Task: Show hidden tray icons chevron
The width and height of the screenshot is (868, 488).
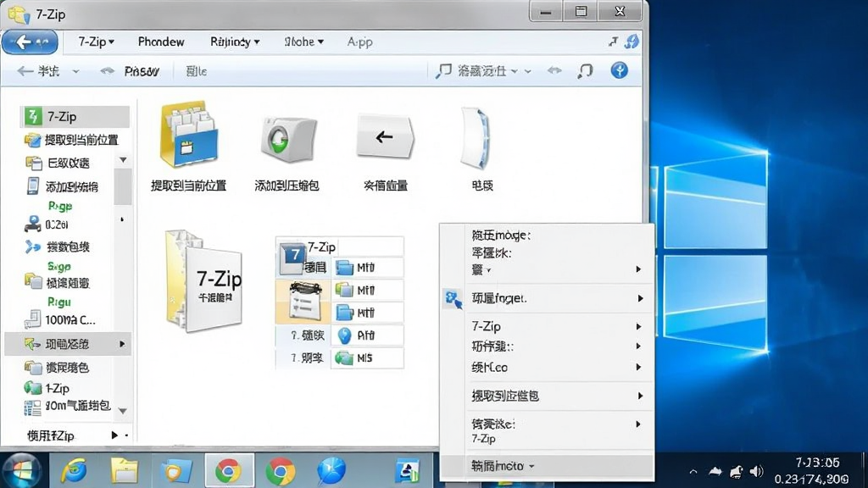Action: point(693,472)
